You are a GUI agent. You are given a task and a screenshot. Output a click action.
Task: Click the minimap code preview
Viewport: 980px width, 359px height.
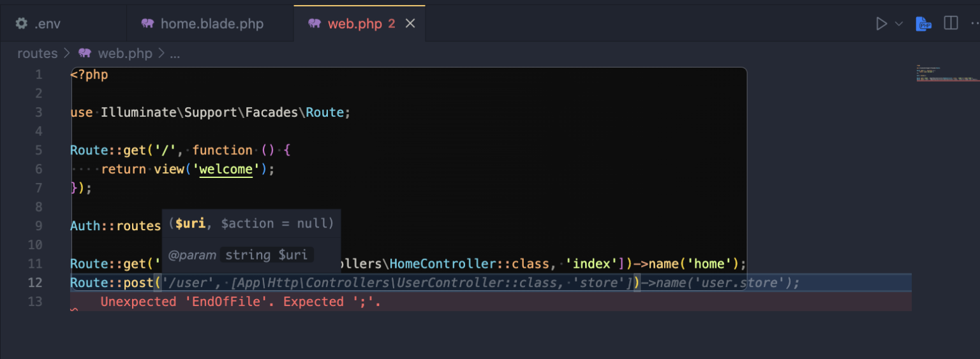coord(947,72)
